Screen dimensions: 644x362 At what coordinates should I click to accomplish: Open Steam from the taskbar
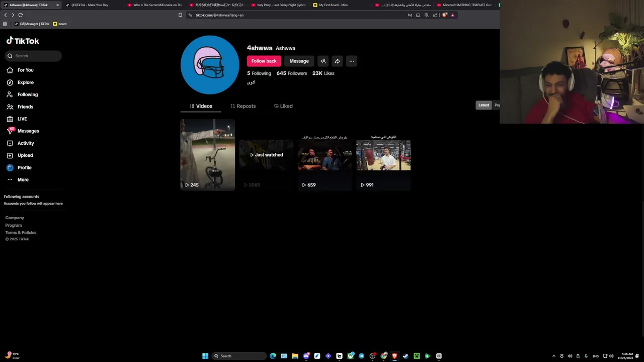pyautogui.click(x=405, y=356)
